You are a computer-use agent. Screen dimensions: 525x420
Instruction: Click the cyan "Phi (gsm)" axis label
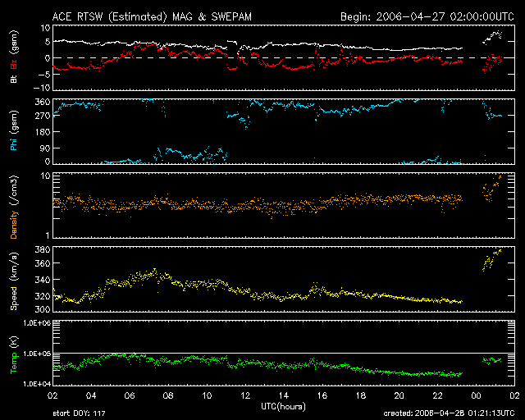pyautogui.click(x=14, y=130)
